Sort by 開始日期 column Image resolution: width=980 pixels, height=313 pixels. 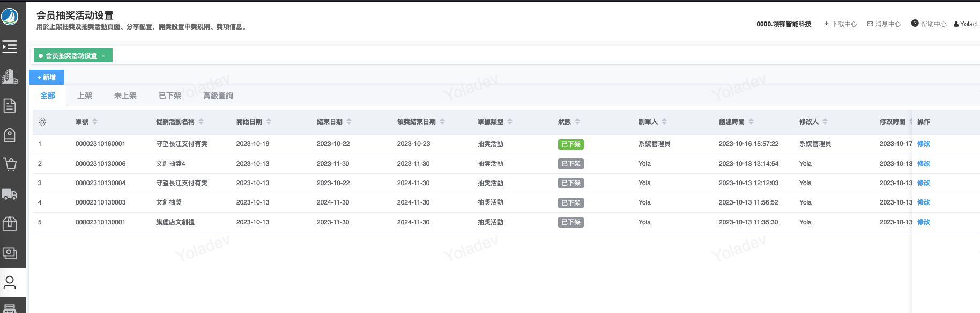tap(269, 122)
